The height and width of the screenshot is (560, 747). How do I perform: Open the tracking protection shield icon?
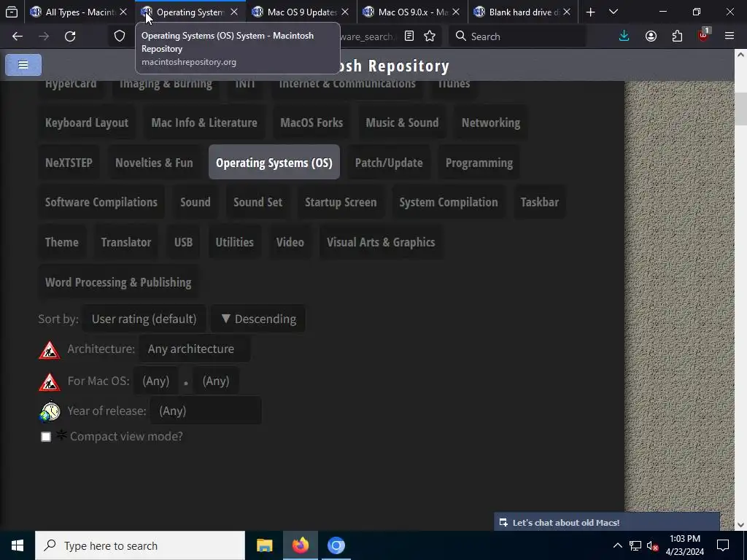pos(119,36)
